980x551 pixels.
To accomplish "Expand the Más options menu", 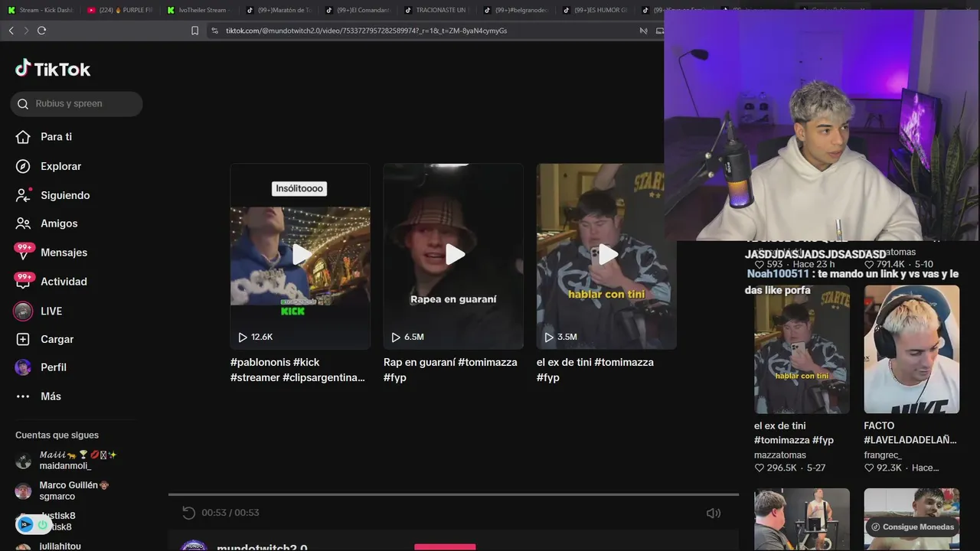I will pos(51,396).
